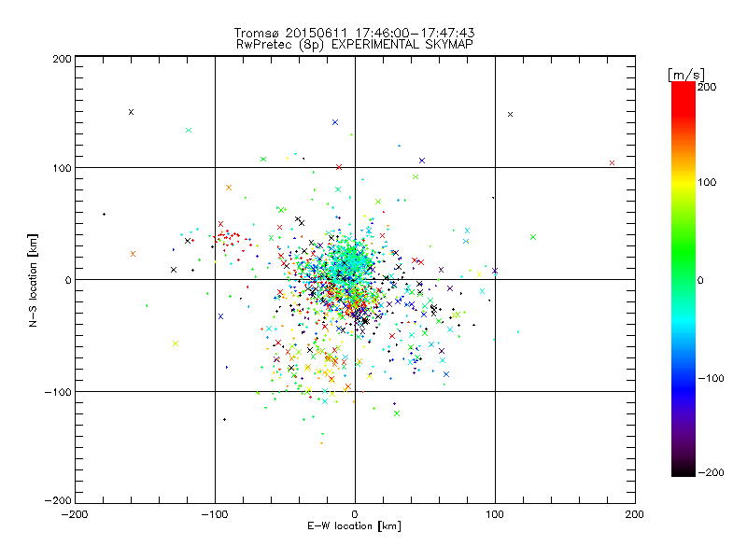Click the black X marker in top-left corner
747x560 pixels.
(x=131, y=112)
